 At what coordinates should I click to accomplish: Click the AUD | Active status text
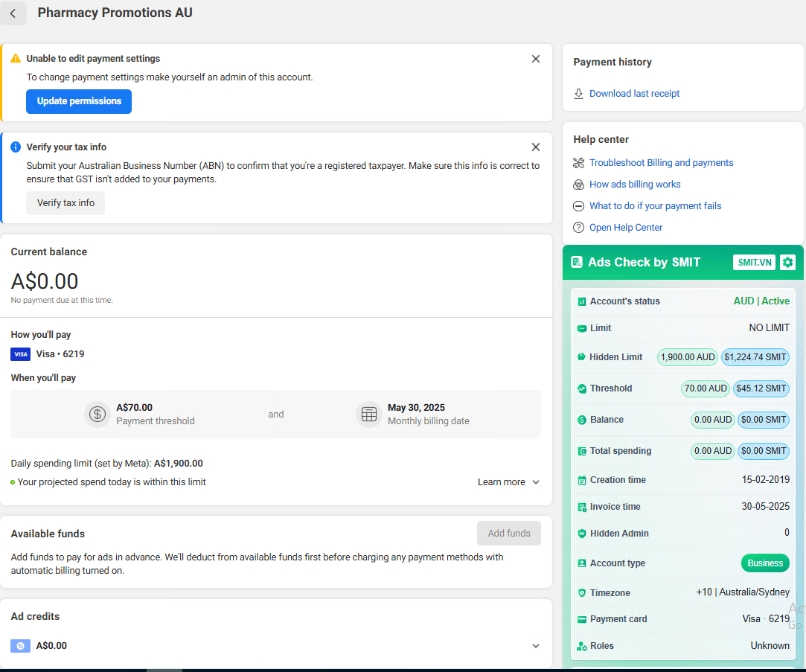761,301
